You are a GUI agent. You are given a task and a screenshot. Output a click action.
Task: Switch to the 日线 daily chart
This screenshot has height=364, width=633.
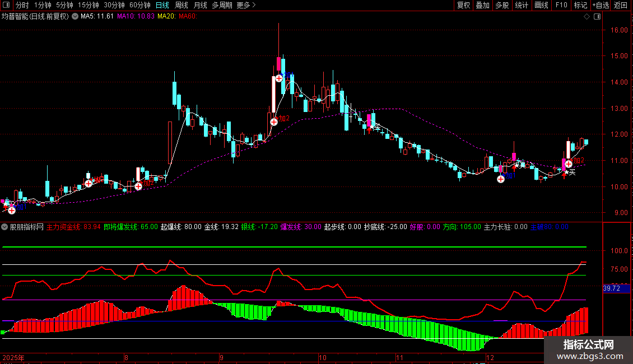(163, 6)
